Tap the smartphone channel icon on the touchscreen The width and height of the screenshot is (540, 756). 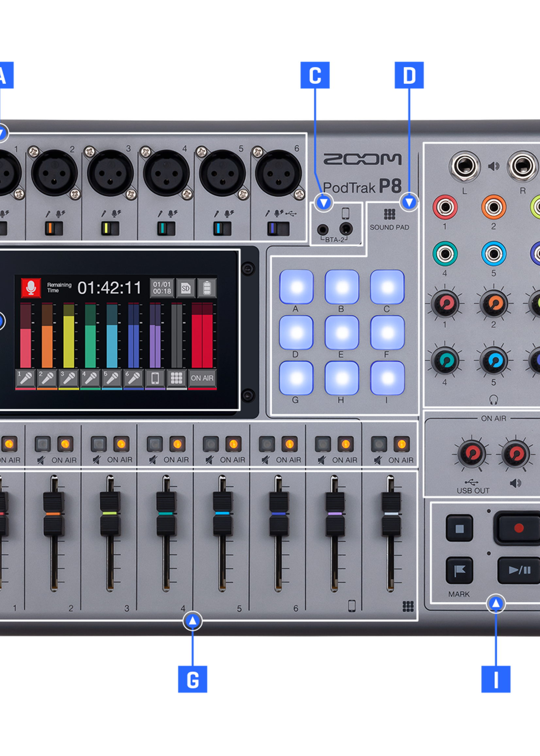[x=155, y=379]
